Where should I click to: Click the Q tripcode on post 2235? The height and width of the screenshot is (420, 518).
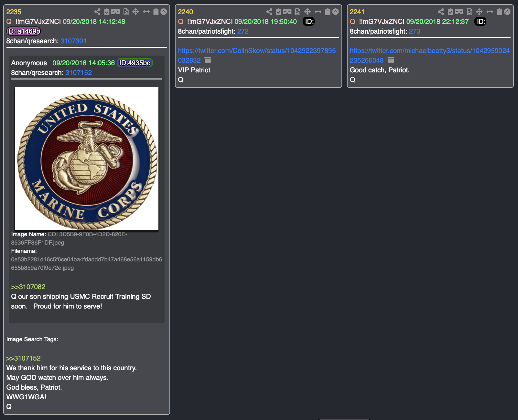[38, 22]
